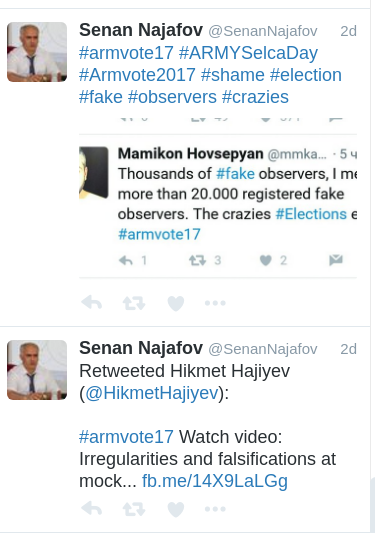Open the #Elections hashtag in quoted tweet
375x533 pixels.
pos(311,214)
